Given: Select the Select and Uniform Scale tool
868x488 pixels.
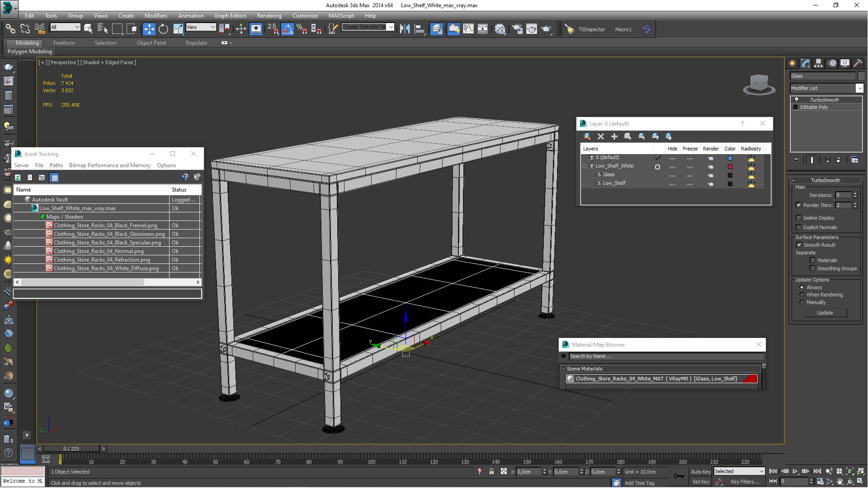Looking at the screenshot, I should click(178, 29).
